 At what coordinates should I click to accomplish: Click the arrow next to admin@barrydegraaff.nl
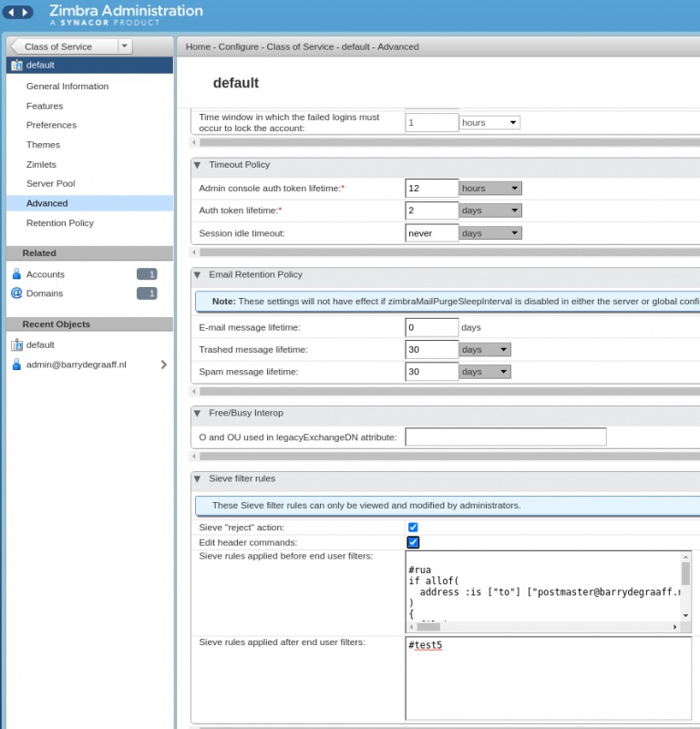click(x=164, y=364)
